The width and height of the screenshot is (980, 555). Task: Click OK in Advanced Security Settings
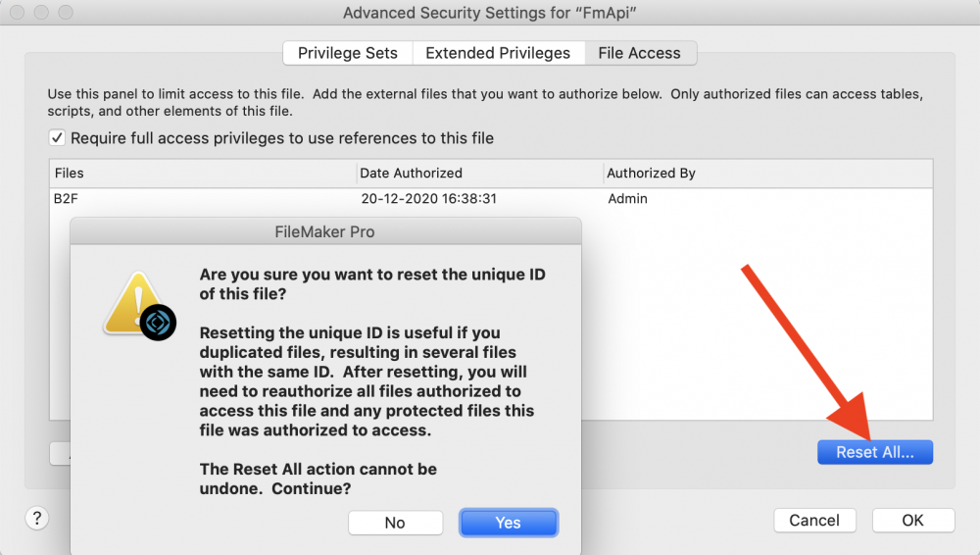pyautogui.click(x=912, y=520)
